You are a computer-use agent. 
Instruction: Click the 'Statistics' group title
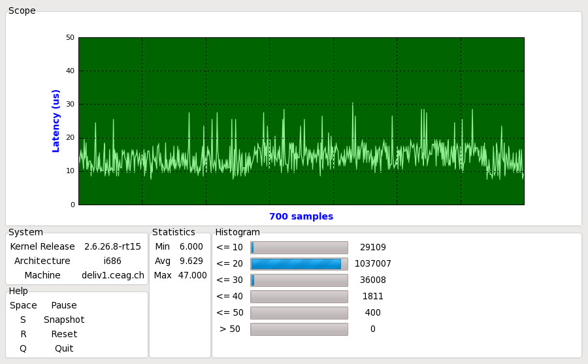pos(174,232)
